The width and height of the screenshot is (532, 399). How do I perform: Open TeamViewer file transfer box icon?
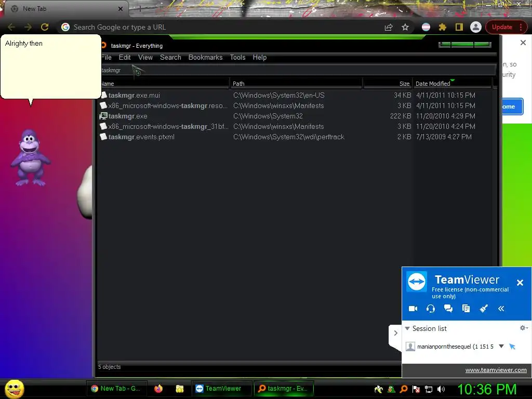coord(466,309)
